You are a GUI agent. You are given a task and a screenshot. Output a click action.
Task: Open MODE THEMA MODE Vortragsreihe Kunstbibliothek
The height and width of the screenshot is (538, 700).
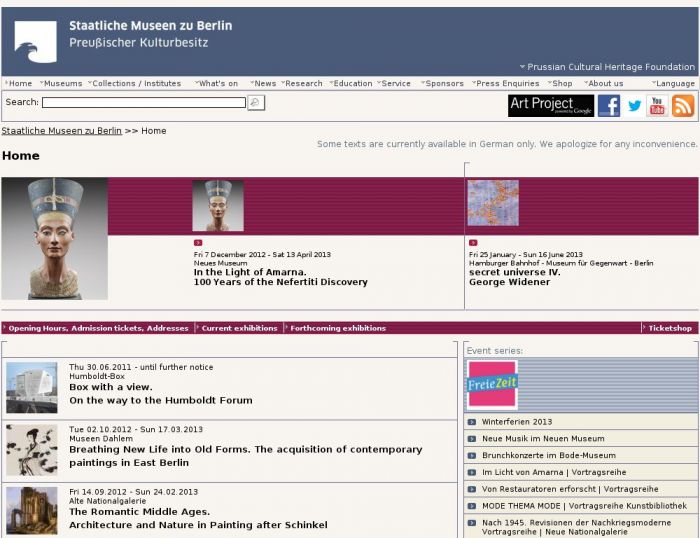(x=584, y=506)
